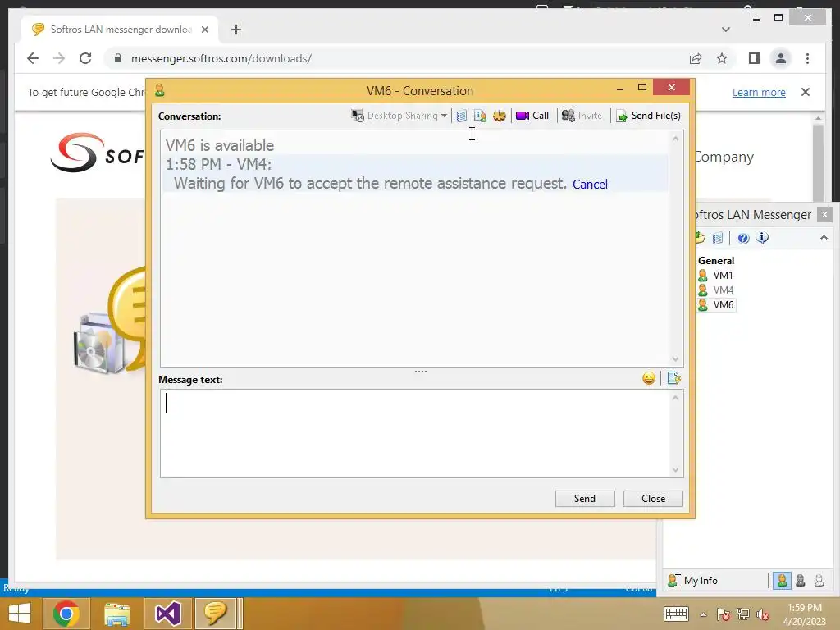Open Messenger about info bubble icon
The image size is (840, 630).
pyautogui.click(x=762, y=238)
